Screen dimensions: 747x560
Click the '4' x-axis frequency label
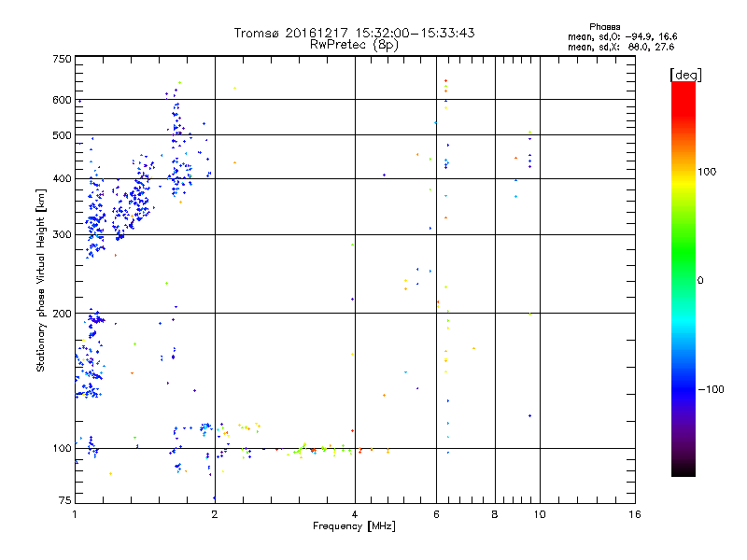[355, 514]
